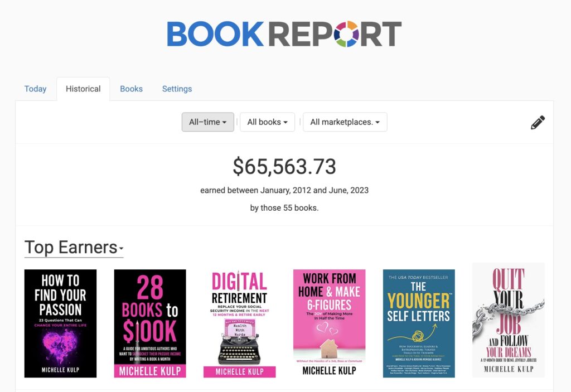Open the 28 Books to $100K cover
Viewport: 571px width, 392px height.
(150, 323)
